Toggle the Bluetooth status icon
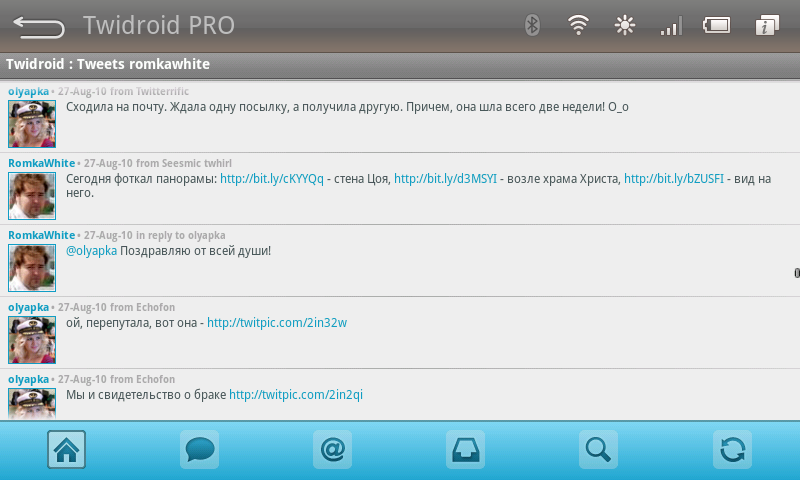 tap(532, 25)
